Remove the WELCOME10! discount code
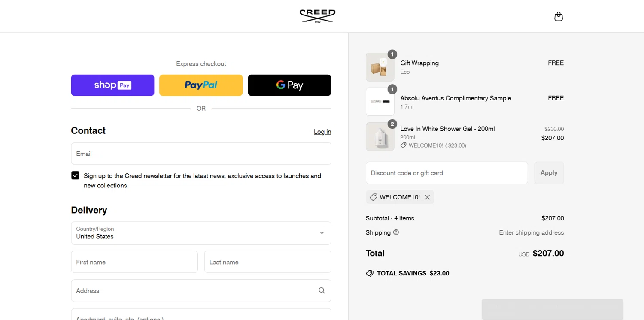644x320 pixels. [x=427, y=197]
